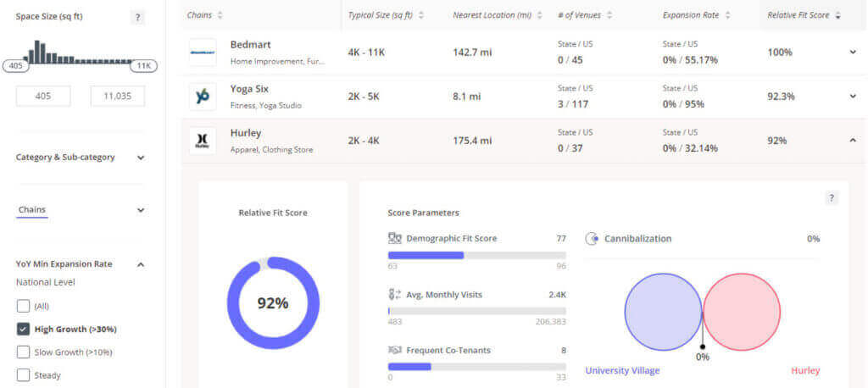The image size is (868, 388).
Task: Collapse the Hurley row details
Action: tap(853, 141)
